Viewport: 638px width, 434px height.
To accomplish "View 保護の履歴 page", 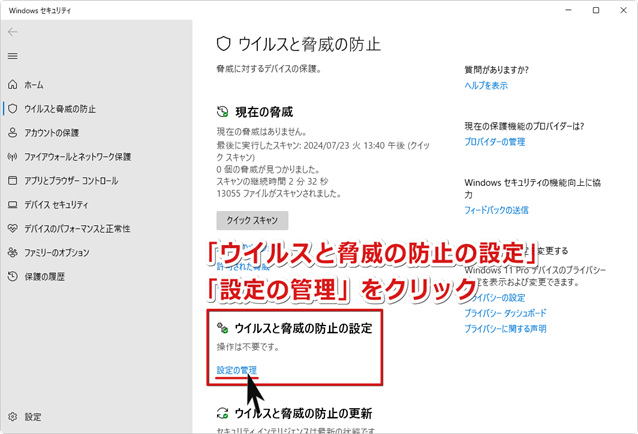I will click(44, 277).
